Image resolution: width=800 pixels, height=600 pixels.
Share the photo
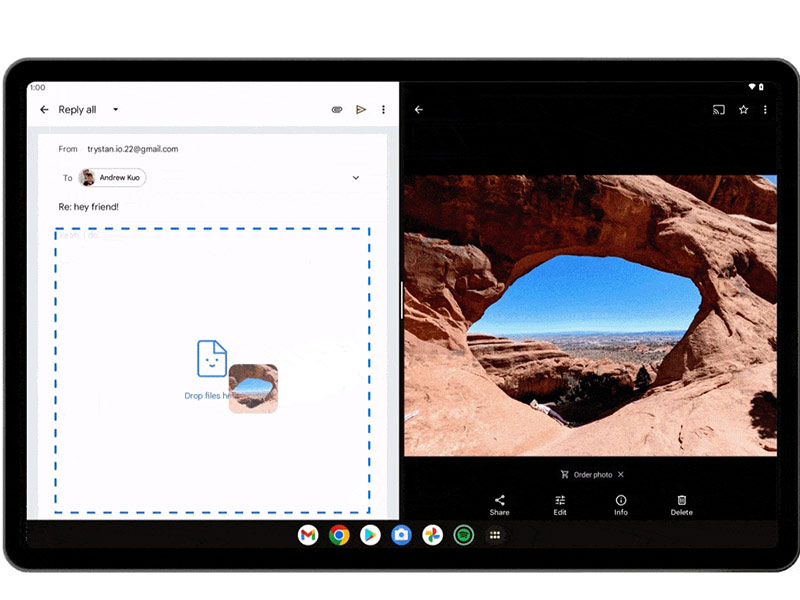499,505
